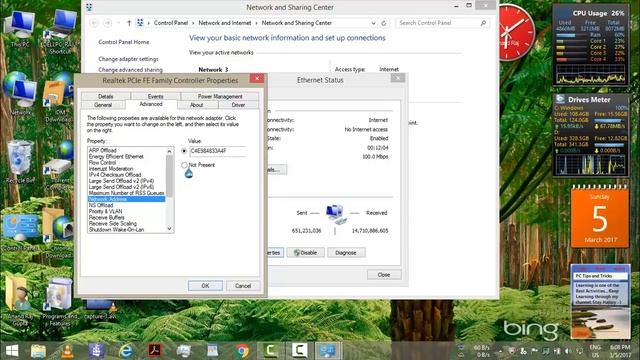
Task: Click Disable in Ethernet Status
Action: (306, 253)
